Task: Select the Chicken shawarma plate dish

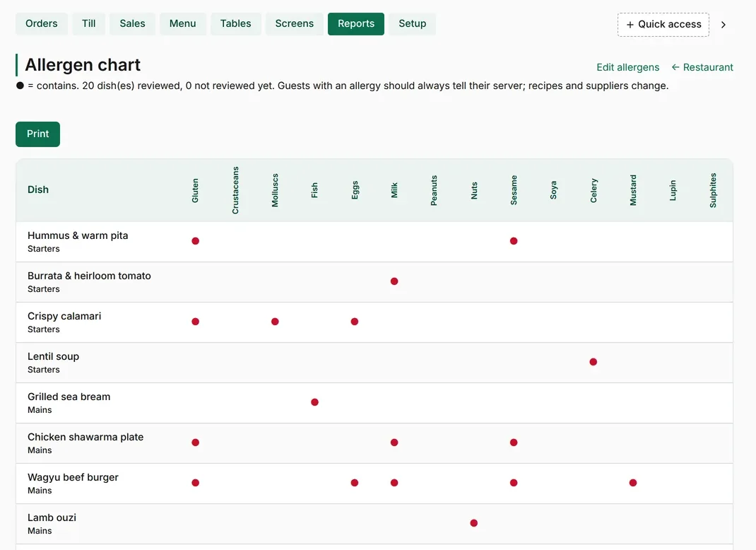Action: (85, 437)
